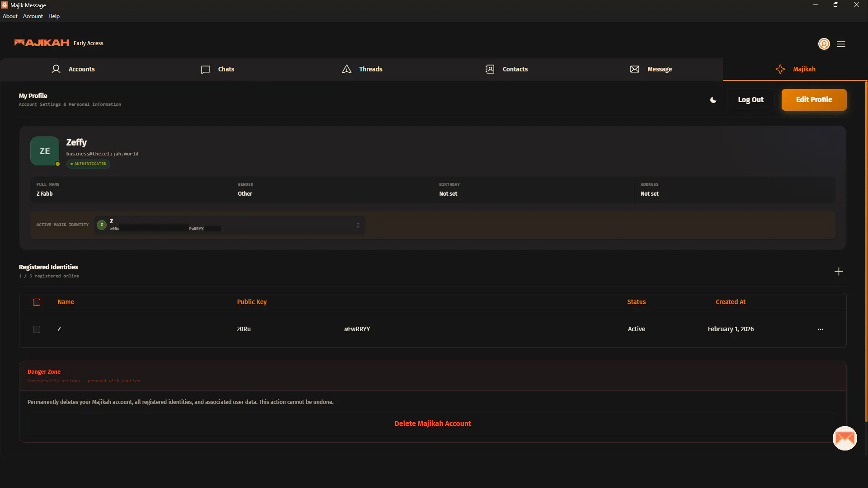Image resolution: width=868 pixels, height=488 pixels.
Task: Click the Zeffy profile name
Action: 76,142
